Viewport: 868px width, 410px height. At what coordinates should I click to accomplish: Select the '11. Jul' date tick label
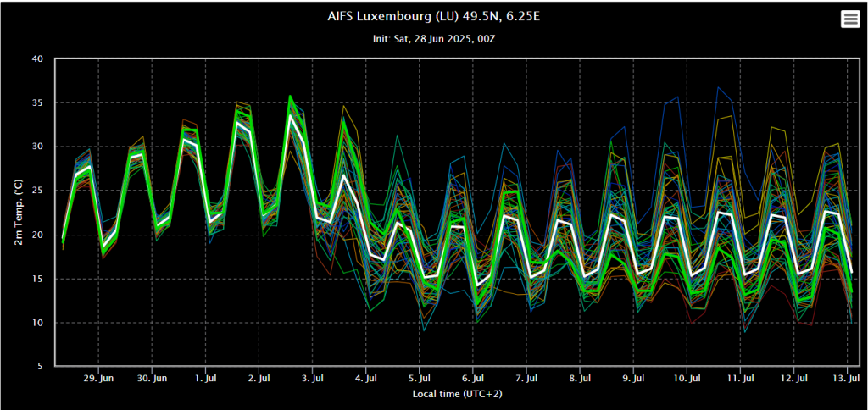740,379
